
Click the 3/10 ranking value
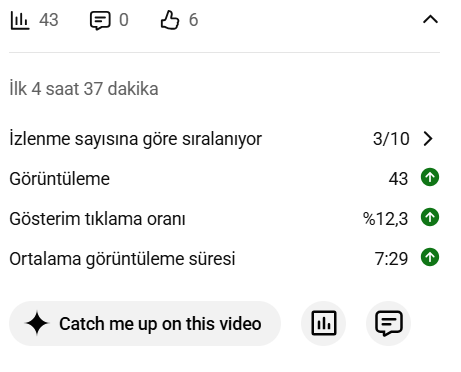pos(391,139)
